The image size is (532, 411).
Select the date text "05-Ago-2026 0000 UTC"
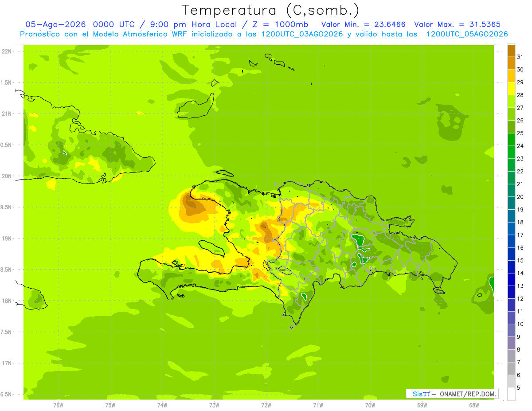[x=79, y=24]
